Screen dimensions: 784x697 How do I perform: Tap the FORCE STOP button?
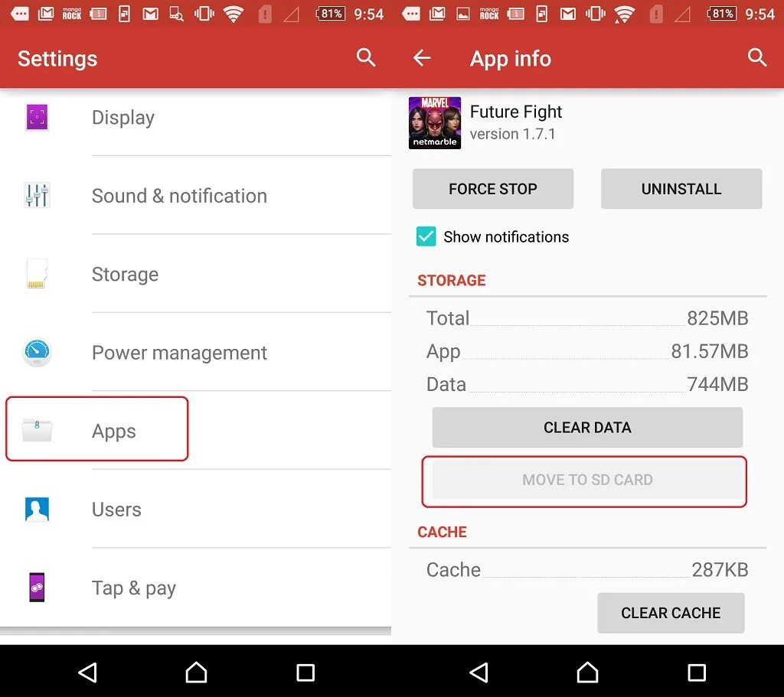pos(492,188)
